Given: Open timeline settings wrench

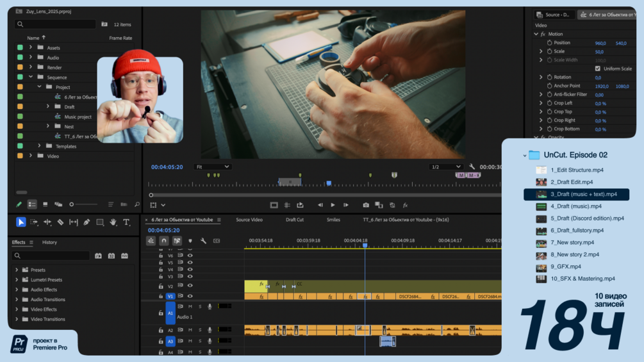Looking at the screenshot, I should click(x=203, y=241).
